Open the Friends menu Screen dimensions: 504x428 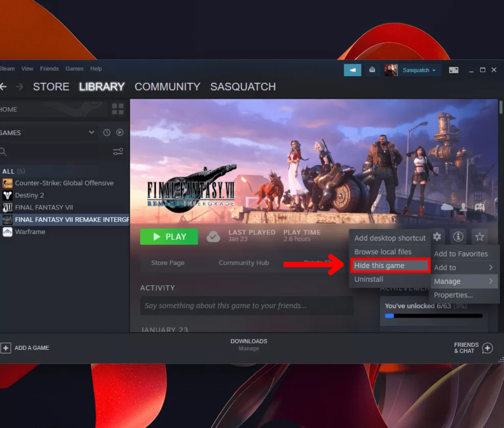49,68
